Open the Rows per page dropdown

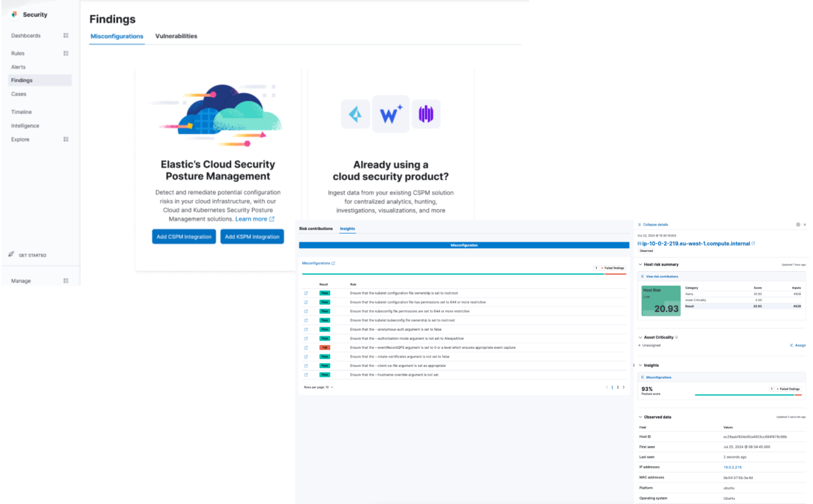coord(318,387)
